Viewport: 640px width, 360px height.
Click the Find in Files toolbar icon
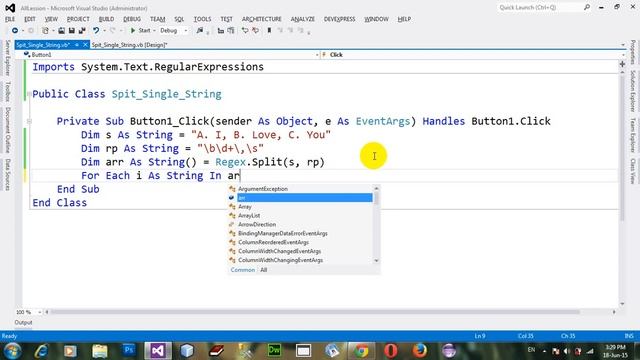[x=200, y=31]
